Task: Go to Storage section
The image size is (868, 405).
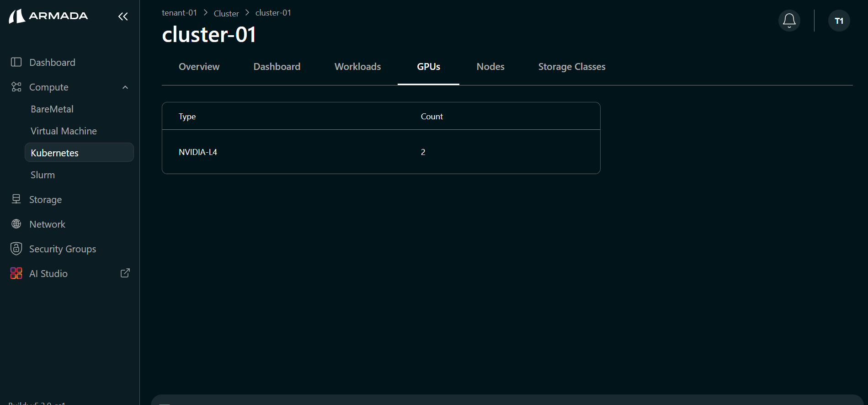Action: [45, 199]
